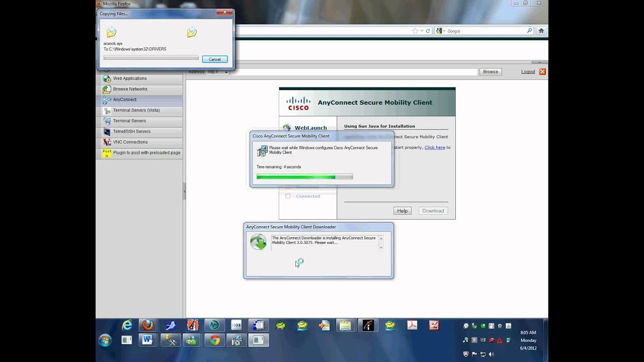Image resolution: width=644 pixels, height=362 pixels.
Task: Click the Terminal Servers monitor icon
Action: (x=107, y=121)
